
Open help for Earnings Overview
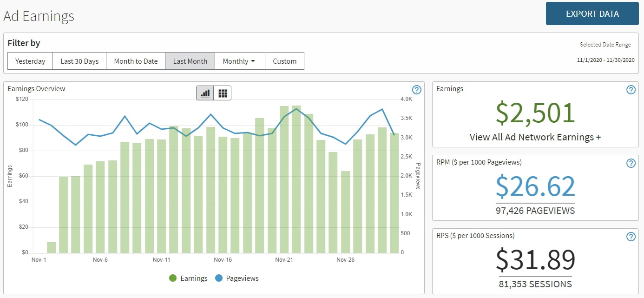click(416, 90)
